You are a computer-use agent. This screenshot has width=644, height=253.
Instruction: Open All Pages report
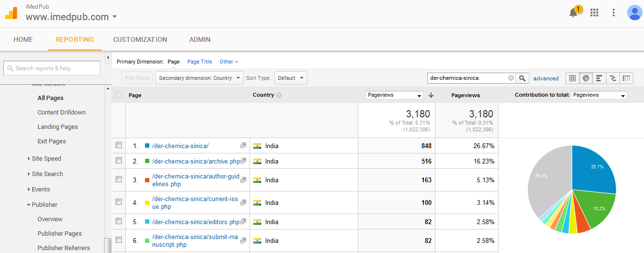point(51,98)
